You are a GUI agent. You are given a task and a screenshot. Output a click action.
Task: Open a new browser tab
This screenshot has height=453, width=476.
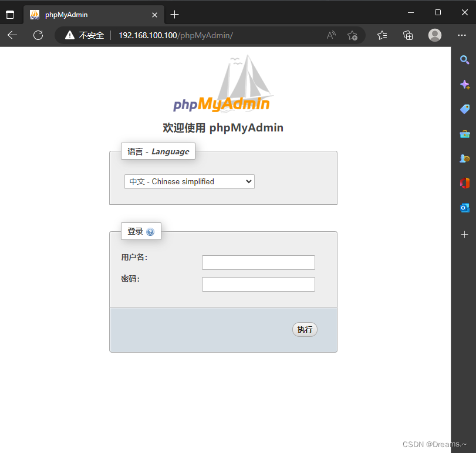[174, 14]
